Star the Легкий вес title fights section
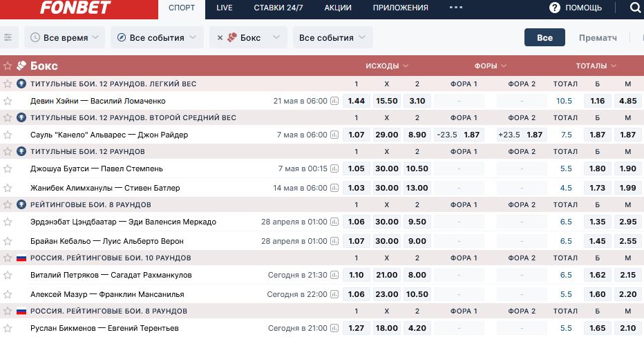 8,84
